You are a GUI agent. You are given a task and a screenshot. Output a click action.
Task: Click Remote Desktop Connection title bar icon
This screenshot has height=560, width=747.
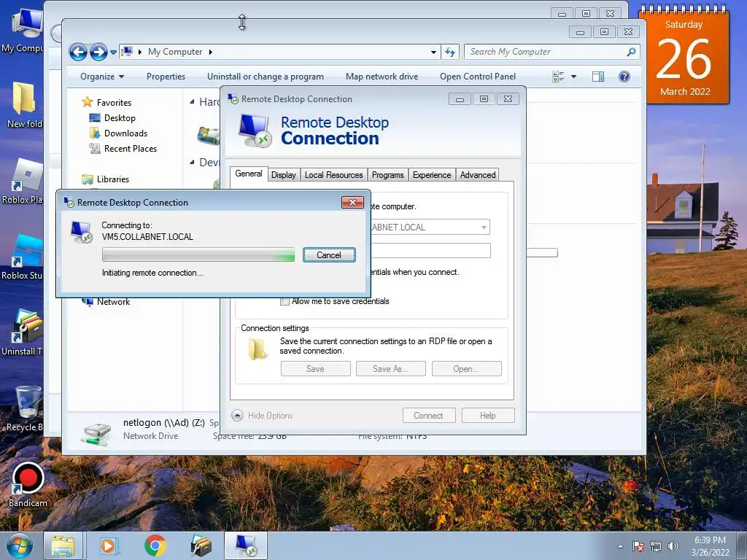coord(233,99)
